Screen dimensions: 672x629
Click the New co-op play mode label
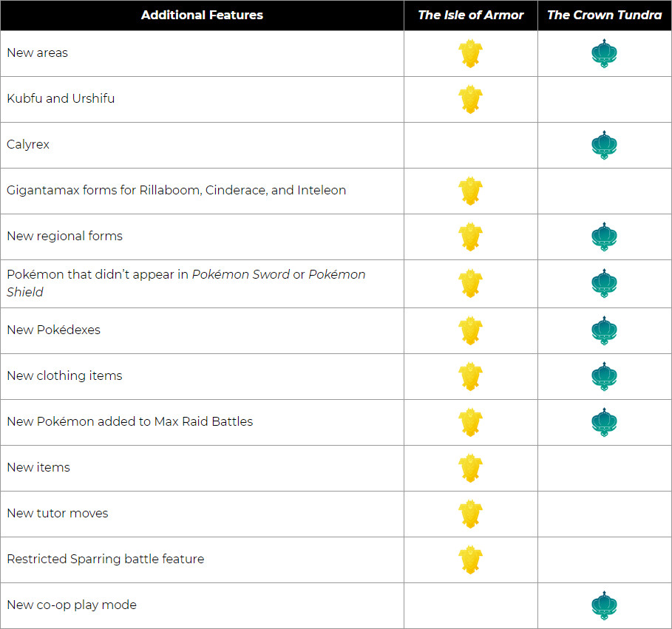tap(72, 605)
